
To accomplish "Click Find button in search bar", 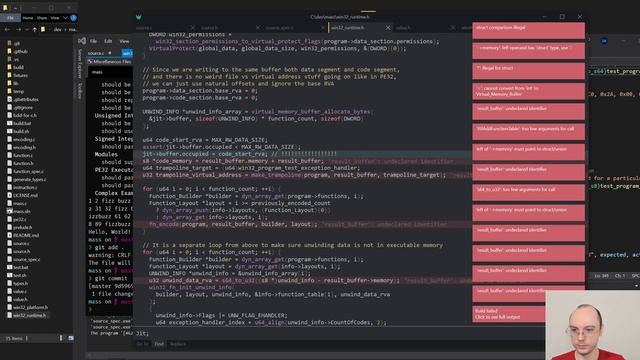I will [159, 344].
